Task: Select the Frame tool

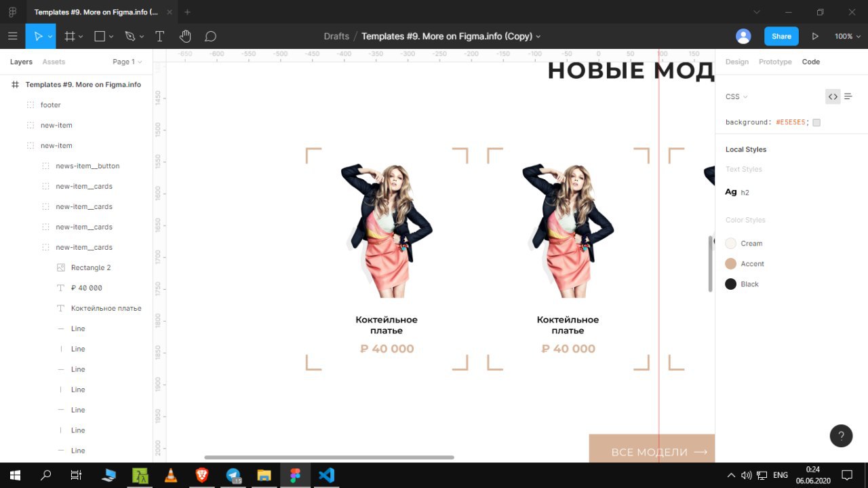Action: coord(69,36)
